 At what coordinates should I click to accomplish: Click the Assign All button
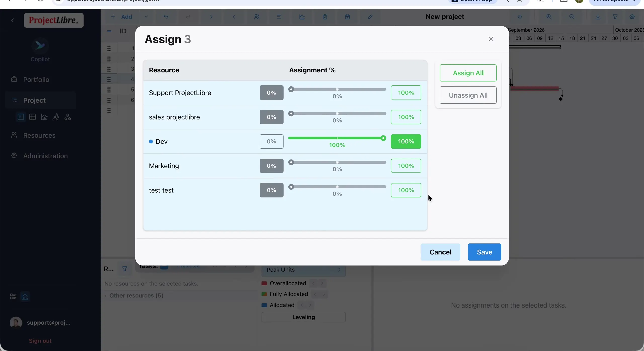468,73
